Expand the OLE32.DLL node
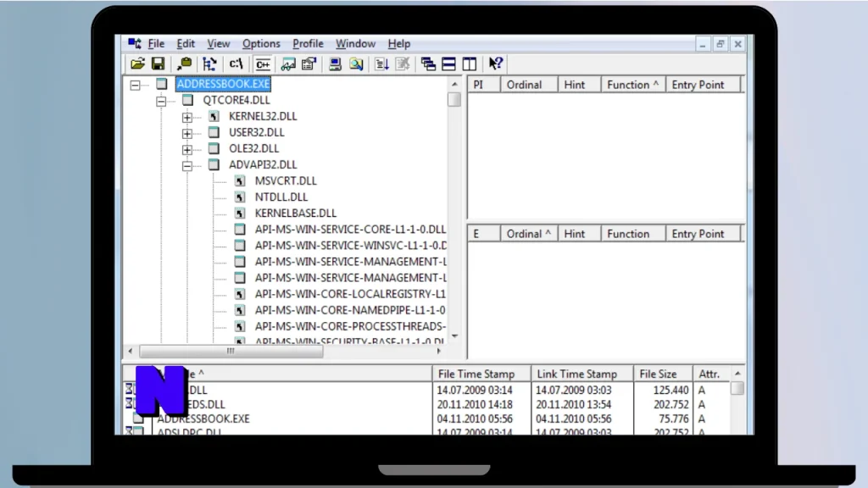This screenshot has height=488, width=868. coord(187,149)
